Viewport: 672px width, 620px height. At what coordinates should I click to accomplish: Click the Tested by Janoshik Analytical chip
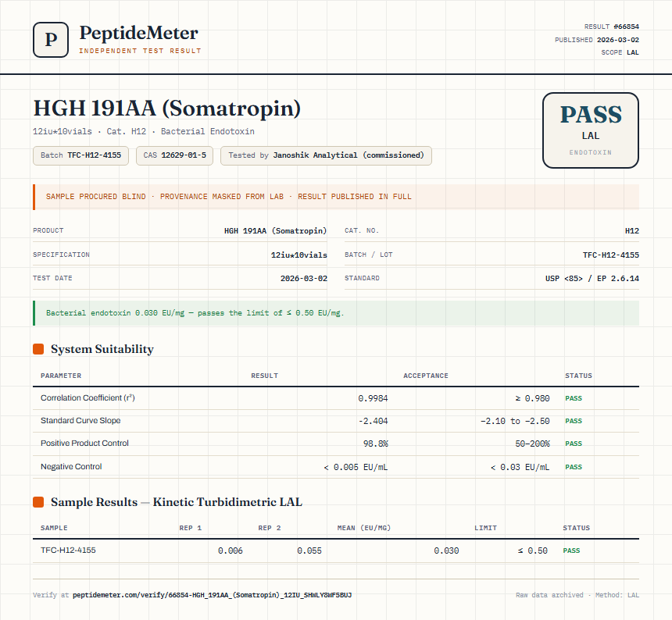(326, 155)
